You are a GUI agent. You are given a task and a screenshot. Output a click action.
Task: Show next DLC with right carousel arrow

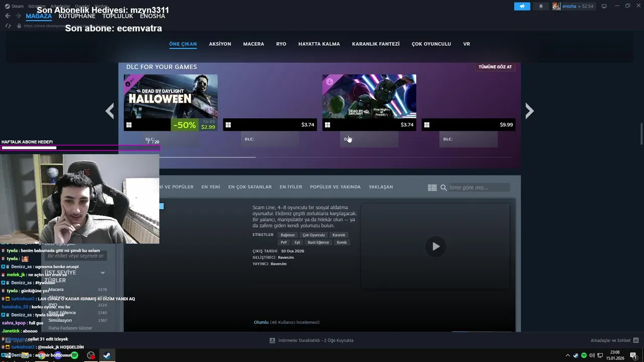pyautogui.click(x=529, y=111)
